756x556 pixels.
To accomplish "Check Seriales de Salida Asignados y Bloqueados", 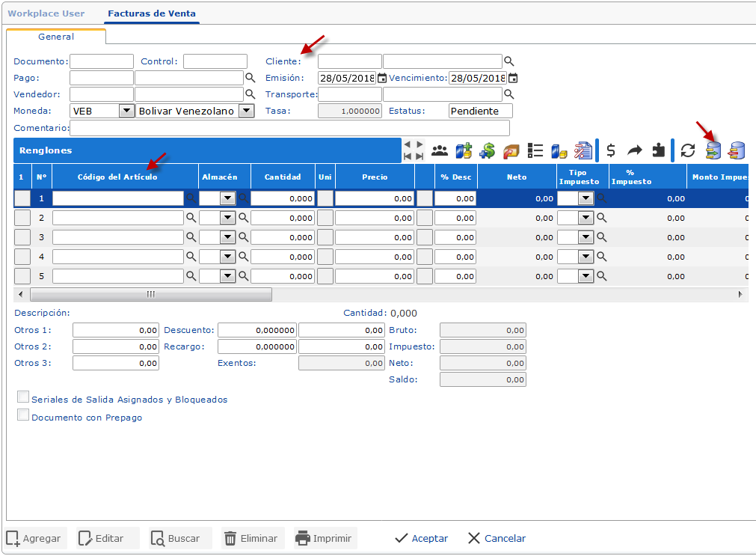I will (x=23, y=397).
